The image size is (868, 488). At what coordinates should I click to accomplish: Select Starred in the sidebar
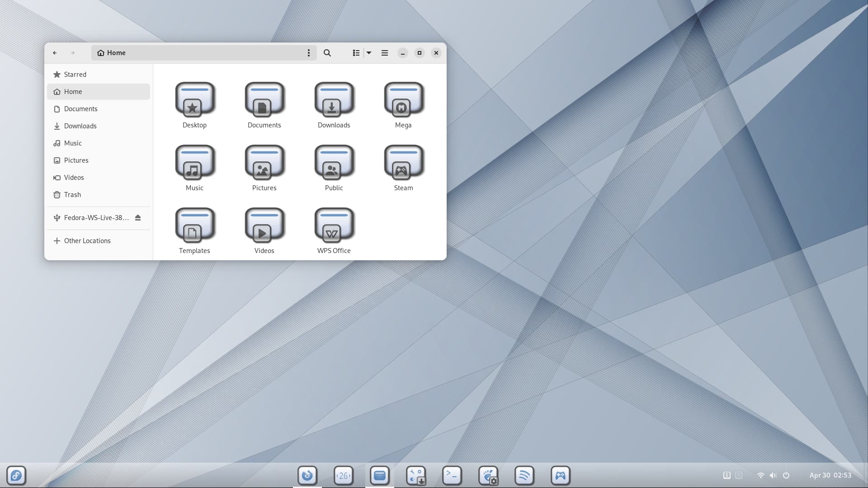tap(75, 75)
